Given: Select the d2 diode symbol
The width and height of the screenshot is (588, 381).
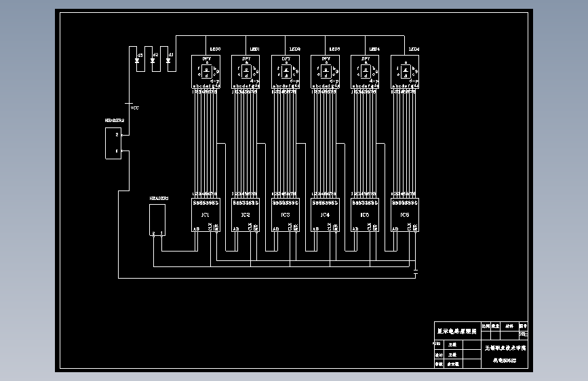Looking at the screenshot, I should [x=152, y=60].
